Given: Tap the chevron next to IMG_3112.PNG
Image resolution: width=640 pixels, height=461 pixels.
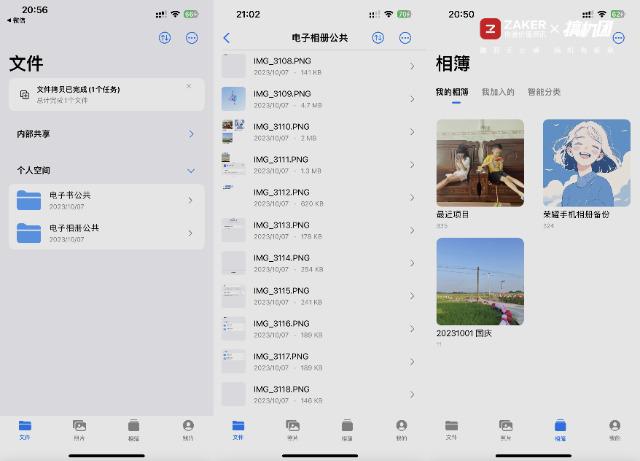Looking at the screenshot, I should point(411,197).
